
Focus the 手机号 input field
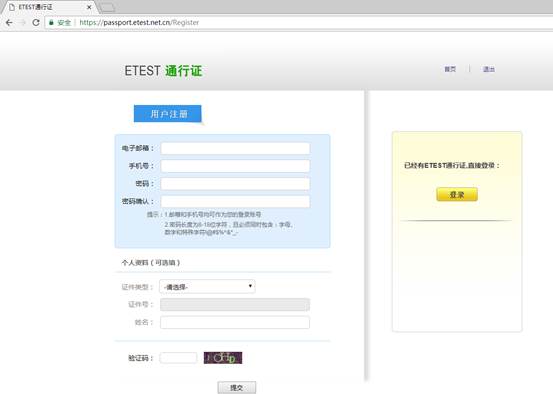pyautogui.click(x=235, y=166)
